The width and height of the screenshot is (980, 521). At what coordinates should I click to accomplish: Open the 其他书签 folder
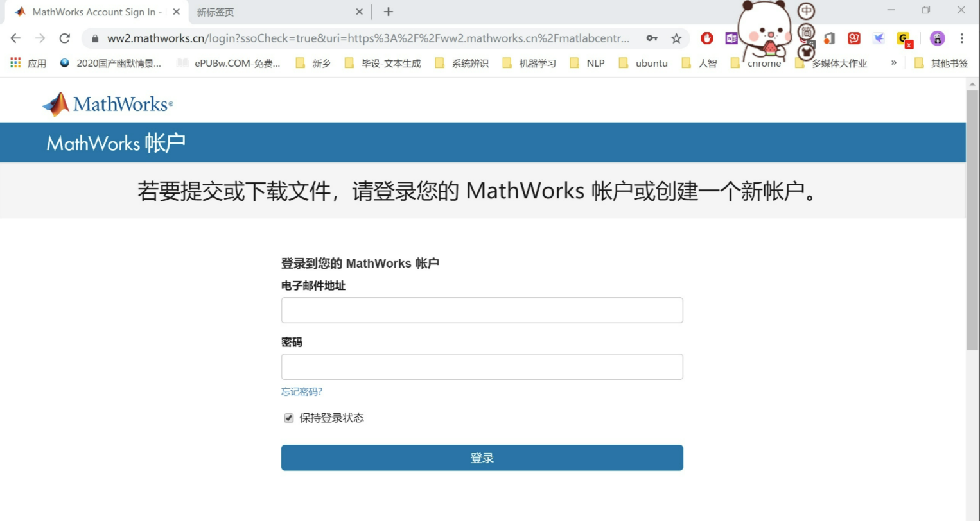click(941, 63)
